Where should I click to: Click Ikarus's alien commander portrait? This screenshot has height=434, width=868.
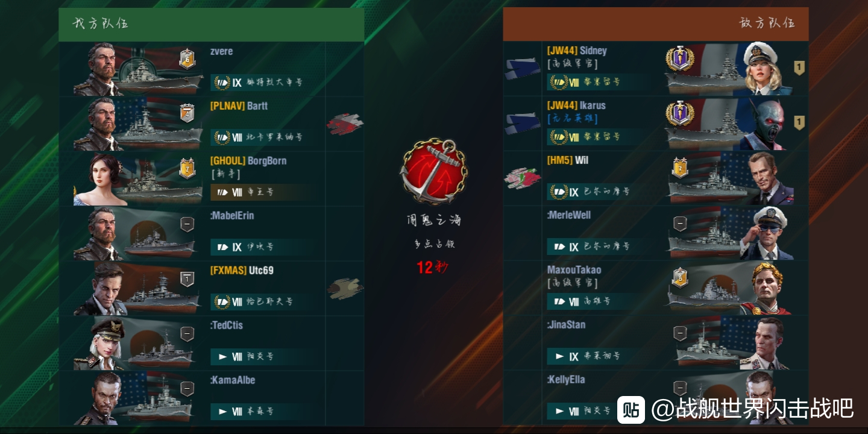(x=764, y=124)
